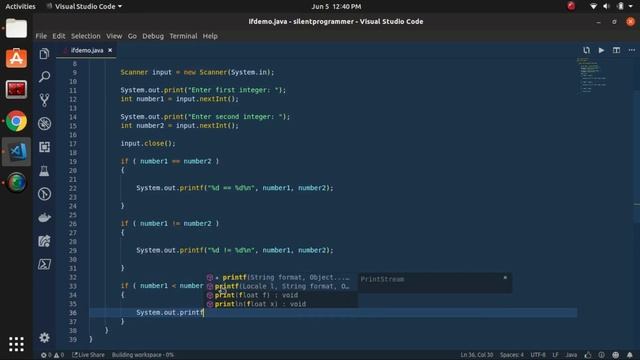
Task: Select the ifdemo.java tab
Action: tap(87, 50)
